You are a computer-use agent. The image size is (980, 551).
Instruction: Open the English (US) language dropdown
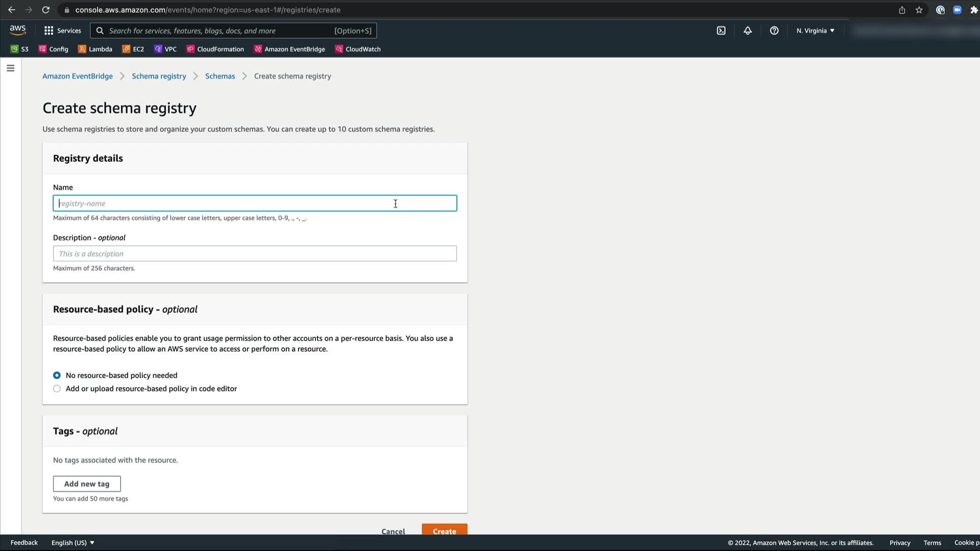tap(72, 542)
